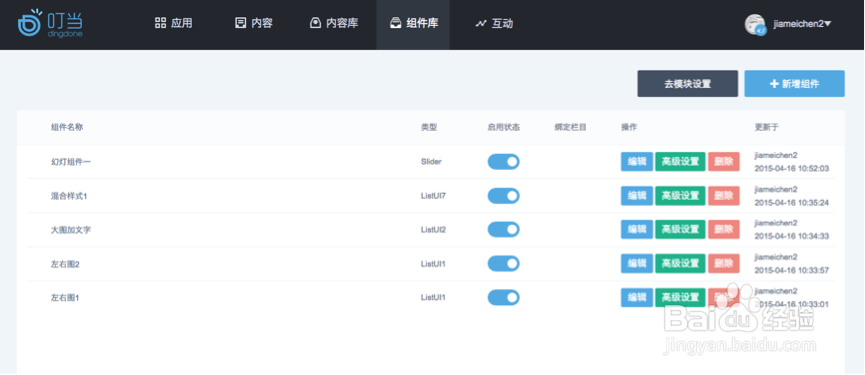Open 高级设置 for 混合样式1
The height and width of the screenshot is (375, 865).
[680, 196]
